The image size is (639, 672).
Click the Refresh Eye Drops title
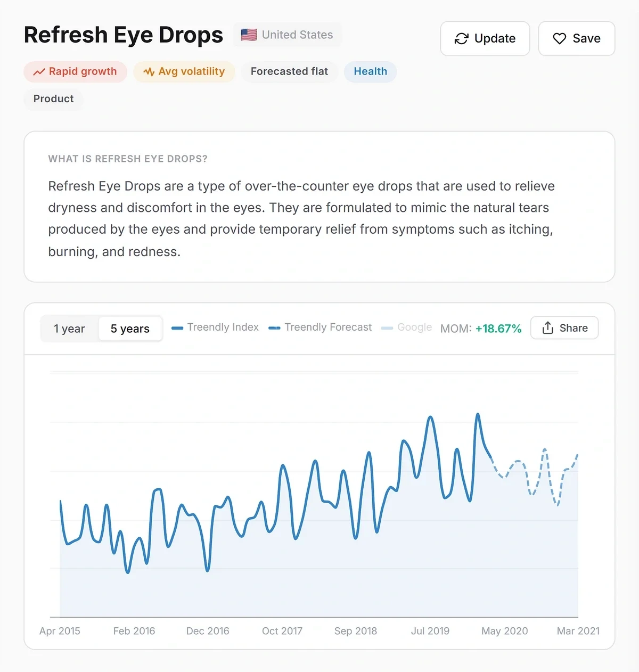[124, 35]
